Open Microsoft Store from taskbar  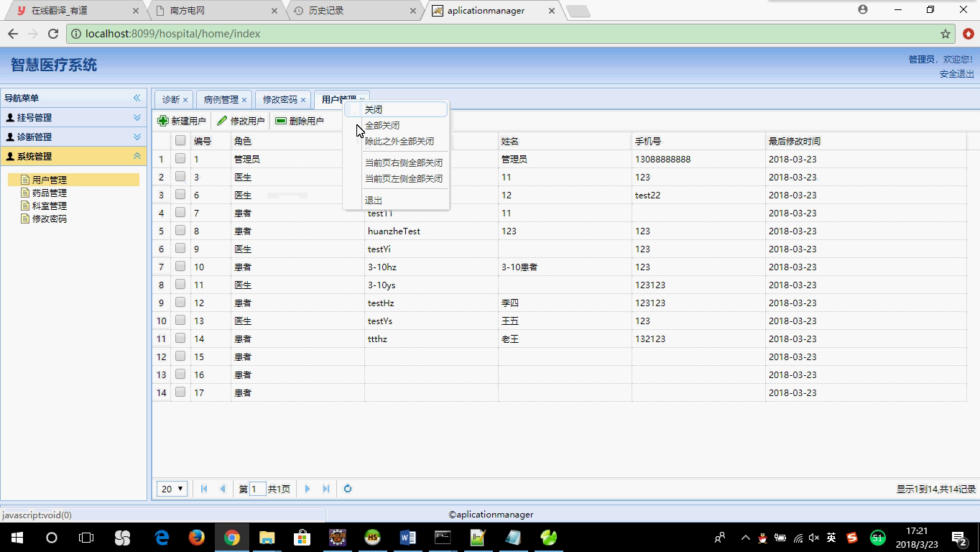click(302, 537)
